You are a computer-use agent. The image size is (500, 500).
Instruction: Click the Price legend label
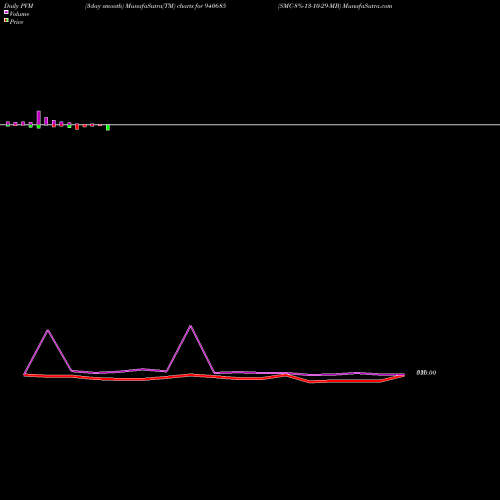(x=16, y=22)
